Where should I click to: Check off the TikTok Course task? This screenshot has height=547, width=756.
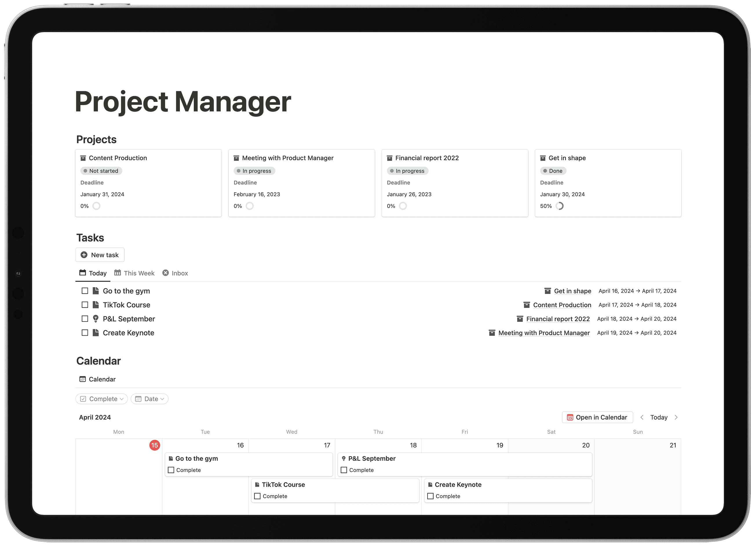point(85,305)
